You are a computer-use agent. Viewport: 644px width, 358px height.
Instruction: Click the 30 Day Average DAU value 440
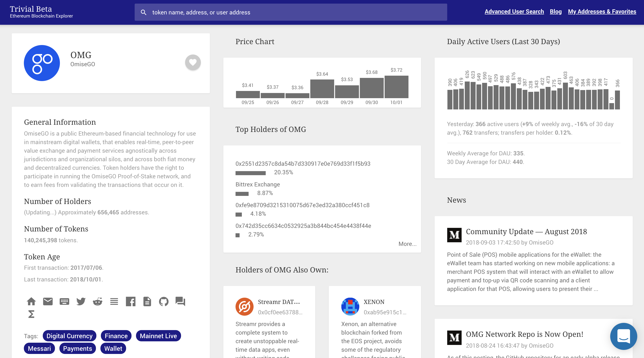tap(517, 162)
